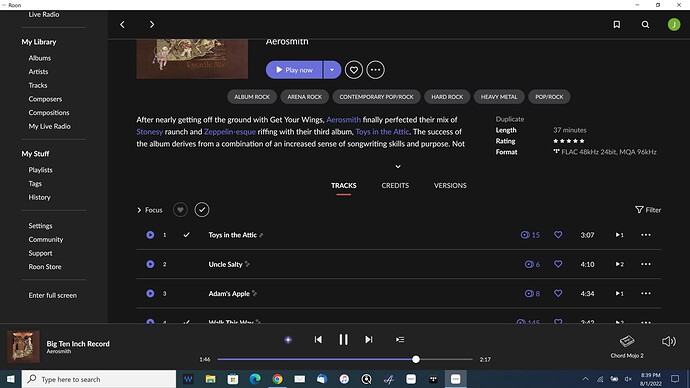Open Playlists under My Stuff
The image size is (690, 388).
click(40, 170)
